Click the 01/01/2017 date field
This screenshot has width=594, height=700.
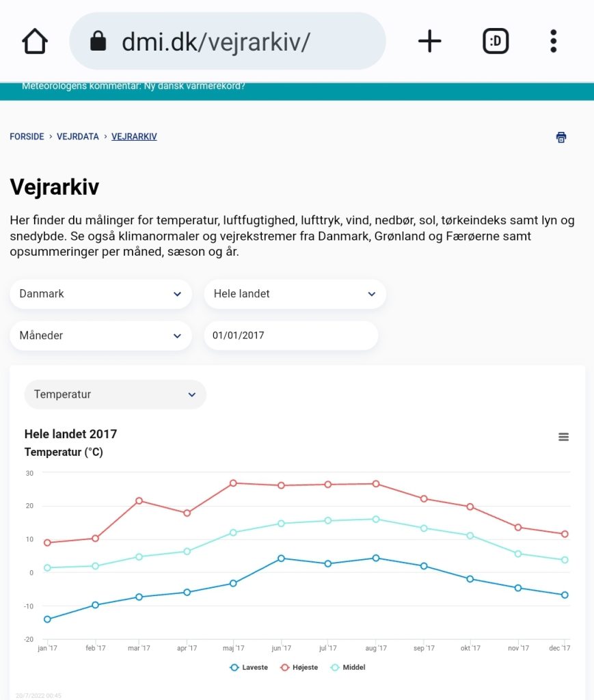pos(291,336)
